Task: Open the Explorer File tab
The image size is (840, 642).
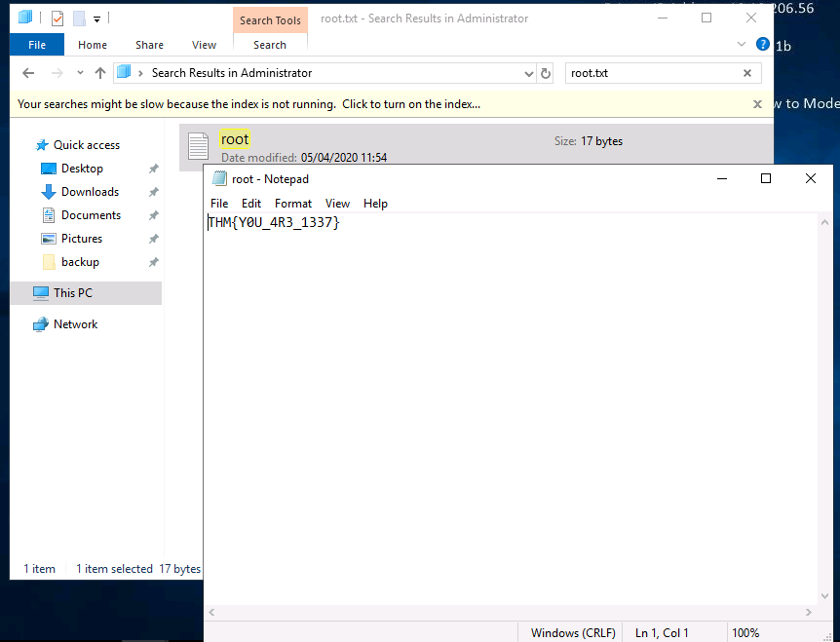Action: tap(37, 45)
